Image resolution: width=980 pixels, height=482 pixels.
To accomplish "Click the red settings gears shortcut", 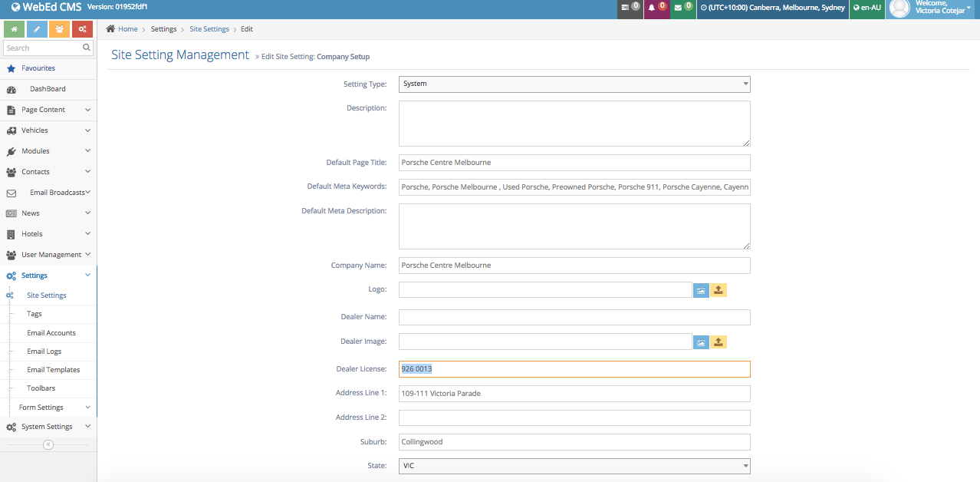I will pyautogui.click(x=82, y=29).
